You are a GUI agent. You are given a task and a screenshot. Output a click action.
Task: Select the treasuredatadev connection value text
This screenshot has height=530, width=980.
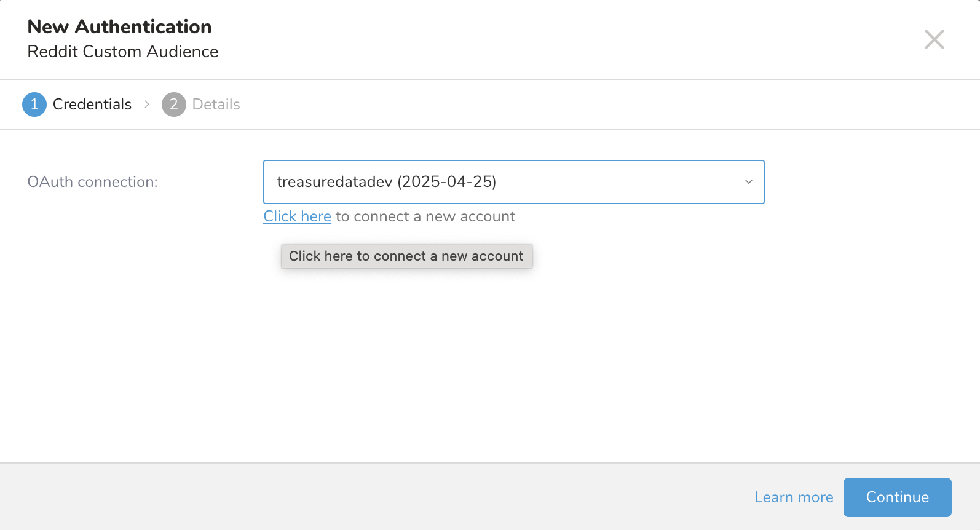tap(334, 182)
